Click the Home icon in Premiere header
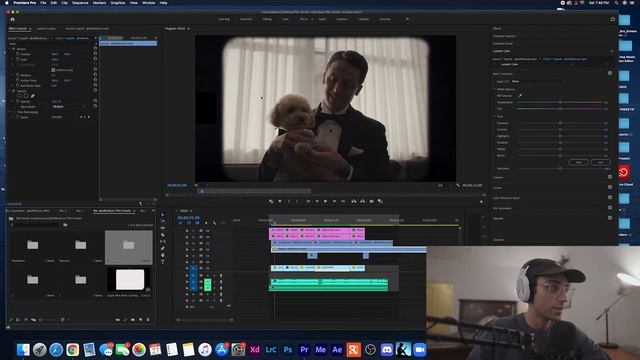640x360 pixels. [12, 19]
